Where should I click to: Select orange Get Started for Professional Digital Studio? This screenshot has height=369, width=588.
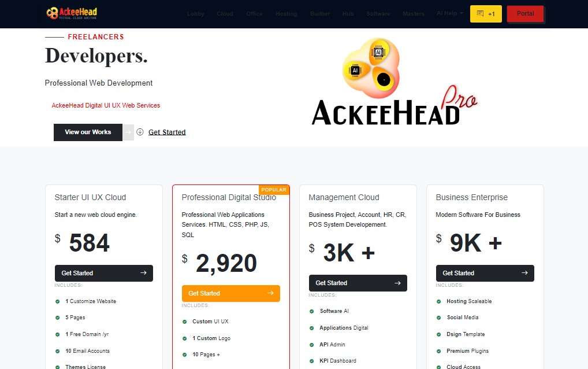(231, 293)
